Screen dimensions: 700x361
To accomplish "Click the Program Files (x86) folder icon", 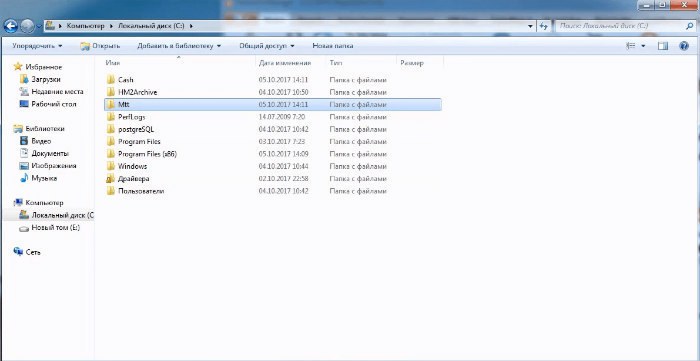I will tap(111, 154).
